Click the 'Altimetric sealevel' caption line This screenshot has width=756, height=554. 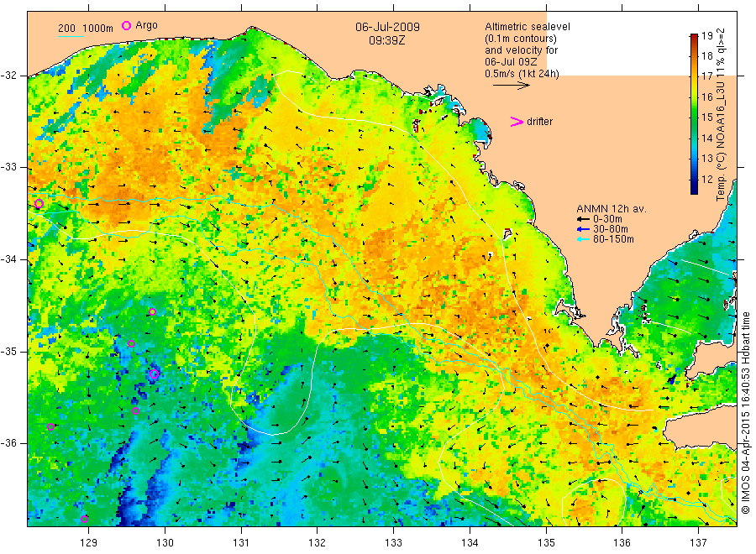[x=528, y=27]
